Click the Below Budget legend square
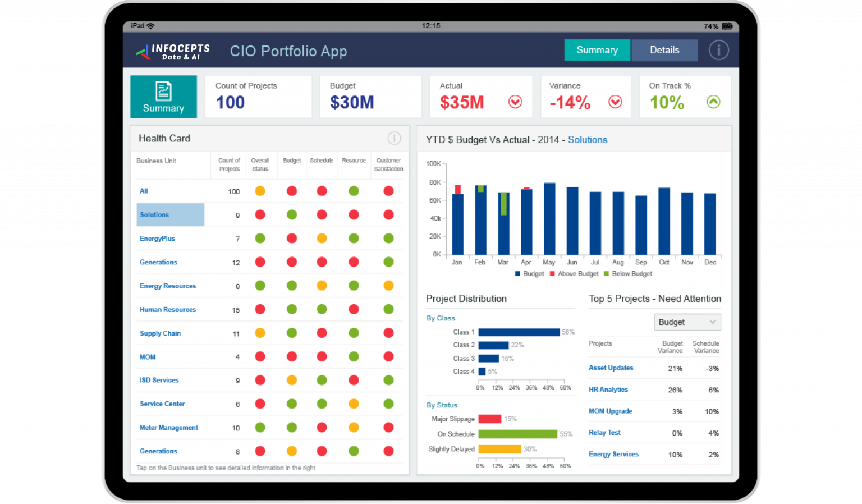 click(x=606, y=274)
